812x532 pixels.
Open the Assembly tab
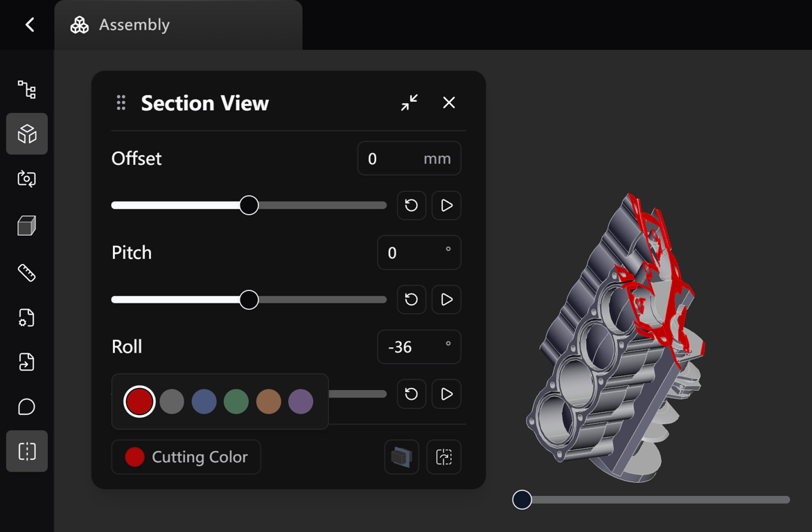coord(178,25)
